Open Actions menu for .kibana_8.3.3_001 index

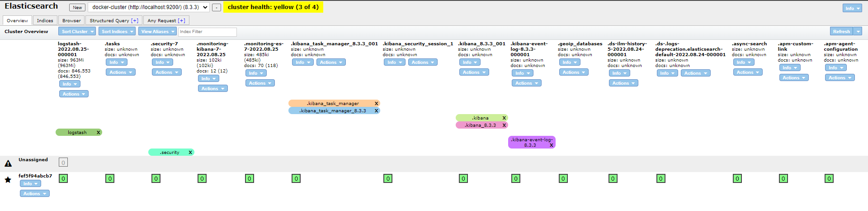(x=474, y=72)
